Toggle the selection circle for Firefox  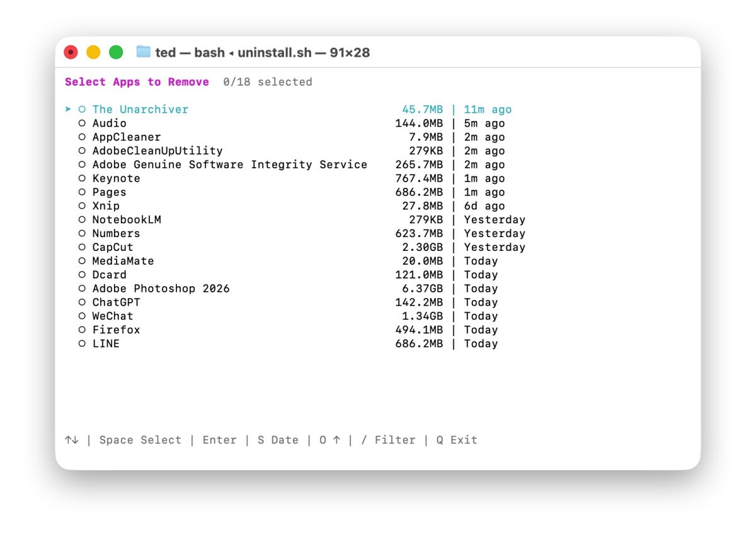pyautogui.click(x=82, y=330)
